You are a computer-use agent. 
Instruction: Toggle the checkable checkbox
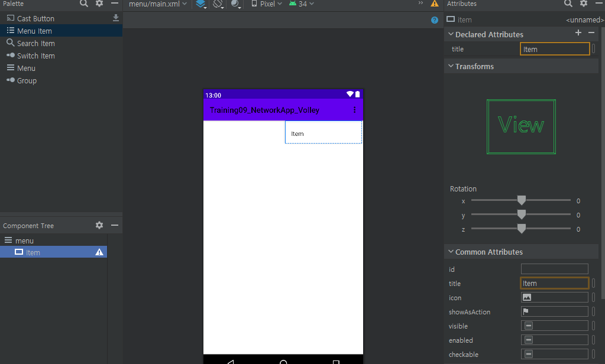coord(529,354)
